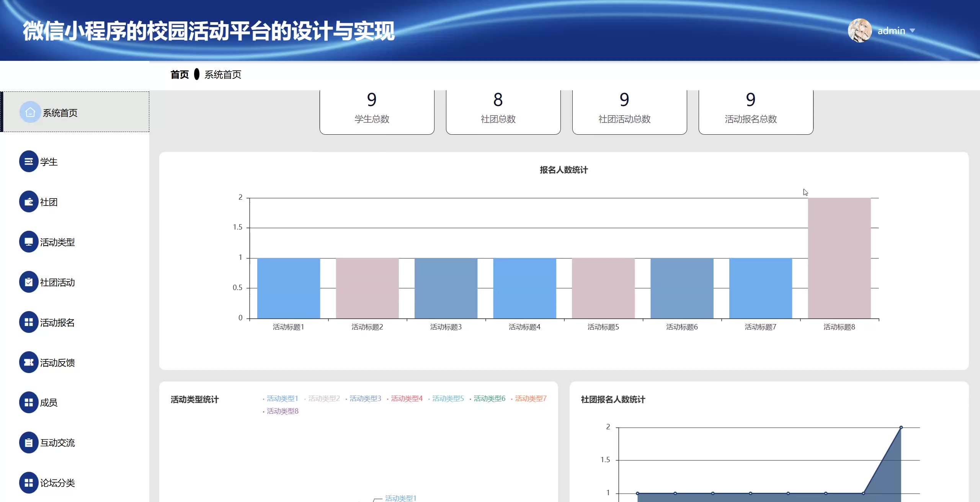Toggle 活动类型1 legend item in pie chart

click(282, 399)
